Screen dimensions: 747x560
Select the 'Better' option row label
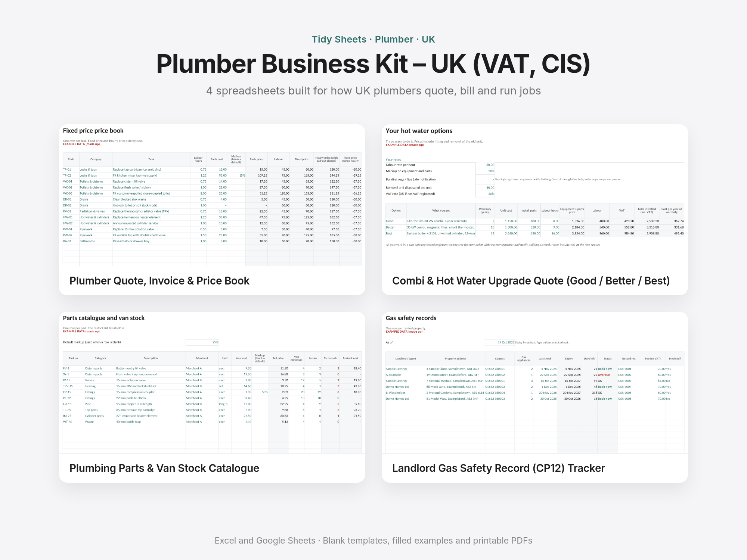tap(396, 227)
